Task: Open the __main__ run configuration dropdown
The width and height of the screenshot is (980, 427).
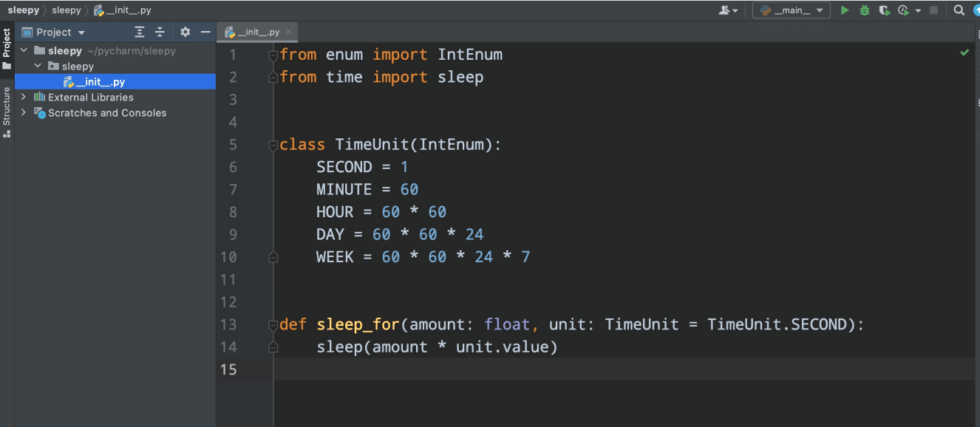Action: click(x=791, y=10)
